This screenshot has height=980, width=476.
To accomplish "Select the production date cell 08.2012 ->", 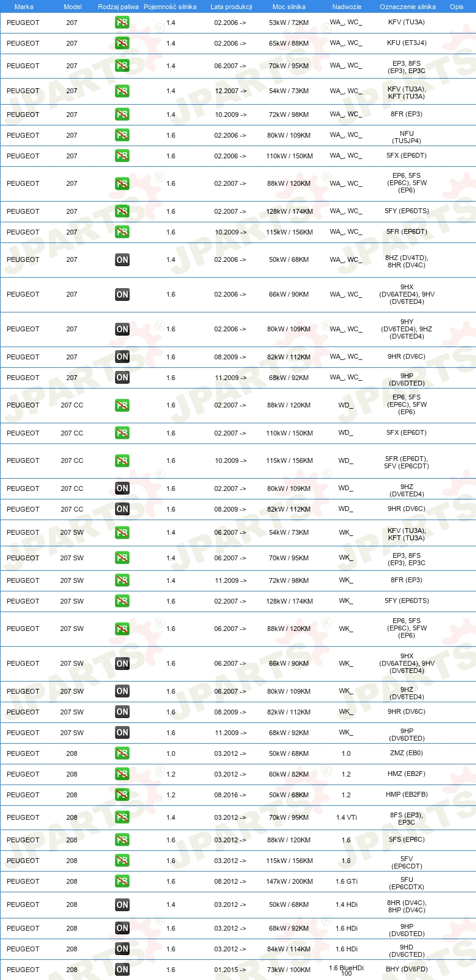I will click(x=230, y=881).
